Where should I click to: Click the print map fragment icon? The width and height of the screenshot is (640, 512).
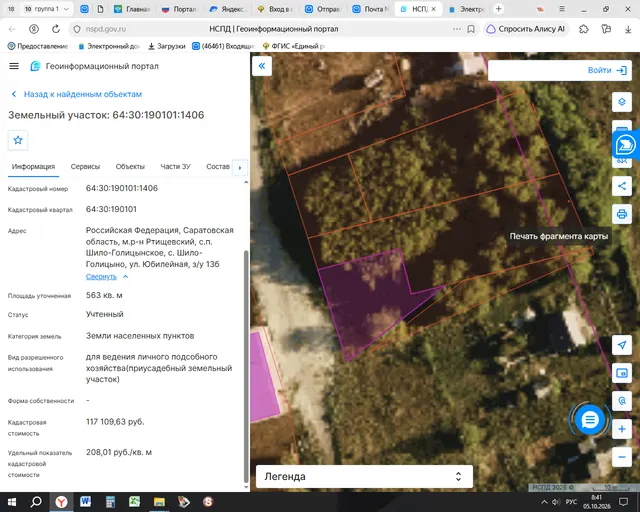pyautogui.click(x=622, y=214)
